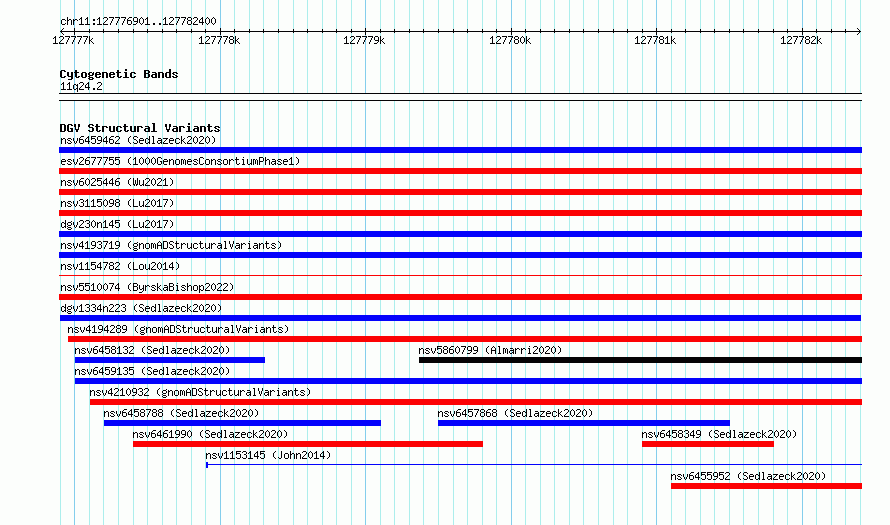The width and height of the screenshot is (890, 525).
Task: Open the nsv6025446 (Wu2021) variant label
Action: point(117,182)
